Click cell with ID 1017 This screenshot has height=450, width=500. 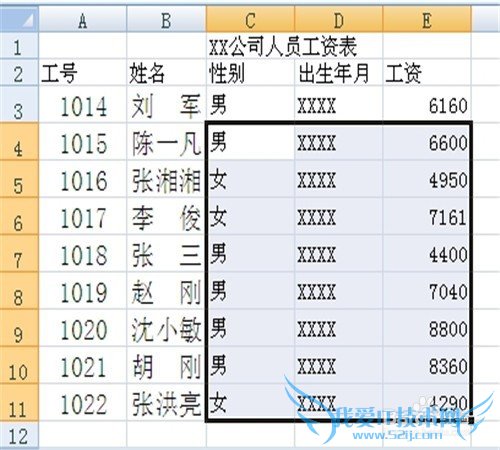coord(83,216)
